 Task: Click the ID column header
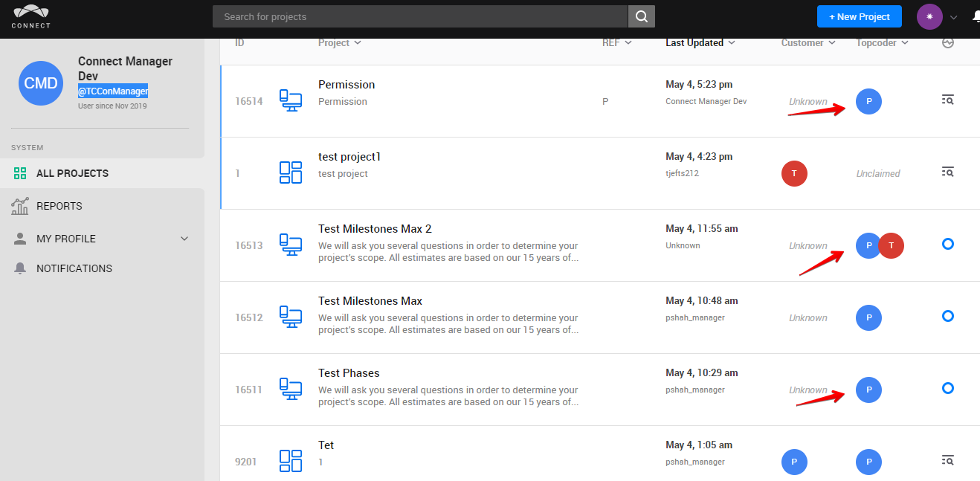click(x=239, y=42)
